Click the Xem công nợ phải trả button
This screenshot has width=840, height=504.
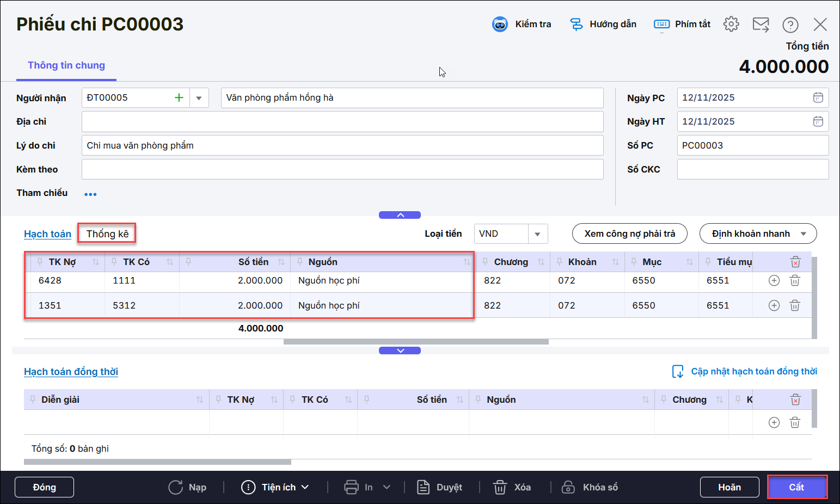[629, 234]
